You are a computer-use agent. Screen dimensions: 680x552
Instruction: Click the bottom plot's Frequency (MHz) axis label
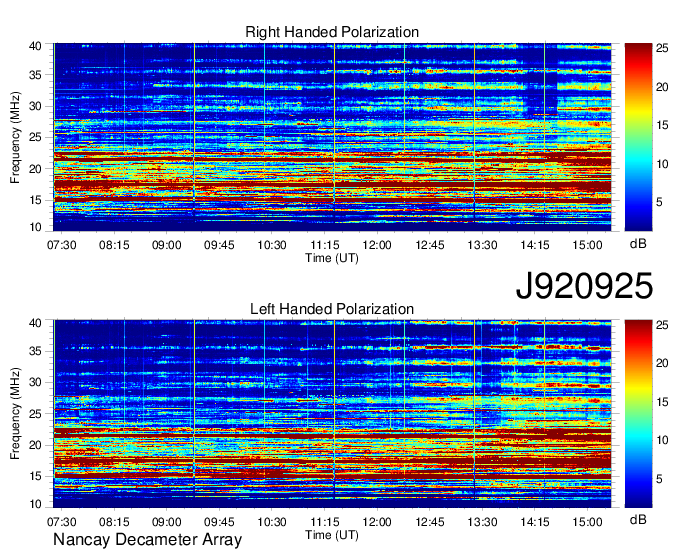[x=15, y=414]
